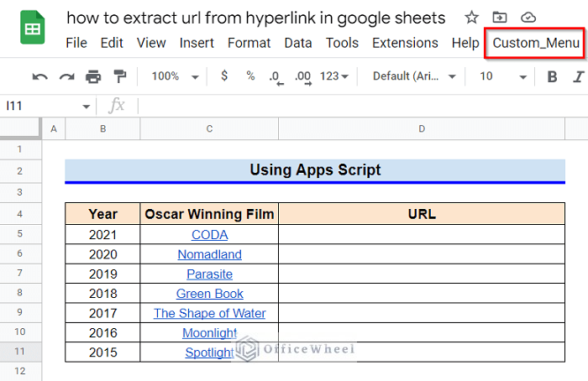Select the cell containing 2016
588x381 pixels.
pyautogui.click(x=102, y=333)
